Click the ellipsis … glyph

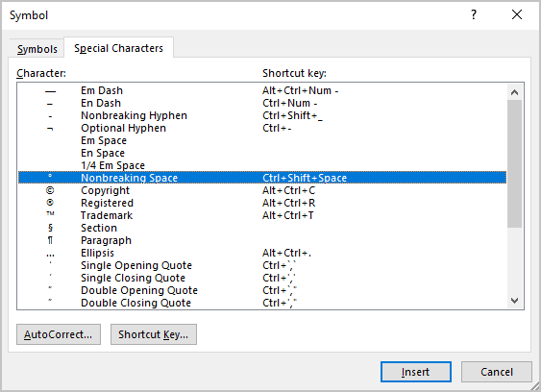coord(50,256)
